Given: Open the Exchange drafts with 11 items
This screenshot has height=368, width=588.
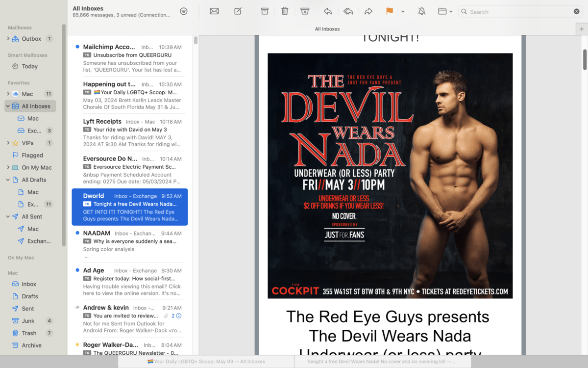Looking at the screenshot, I should pyautogui.click(x=33, y=204).
